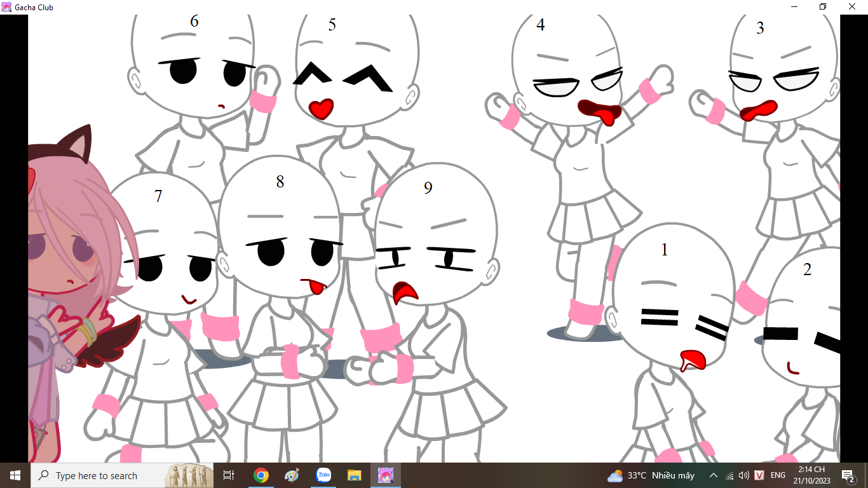Viewport: 868px width, 488px height.
Task: Launch Google Chrome from the taskbar
Action: point(261,475)
